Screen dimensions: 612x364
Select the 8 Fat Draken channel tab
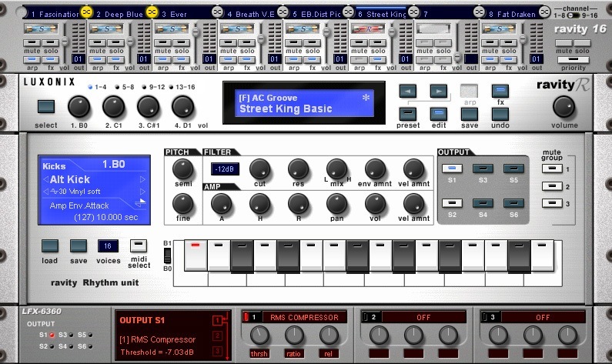tap(513, 14)
